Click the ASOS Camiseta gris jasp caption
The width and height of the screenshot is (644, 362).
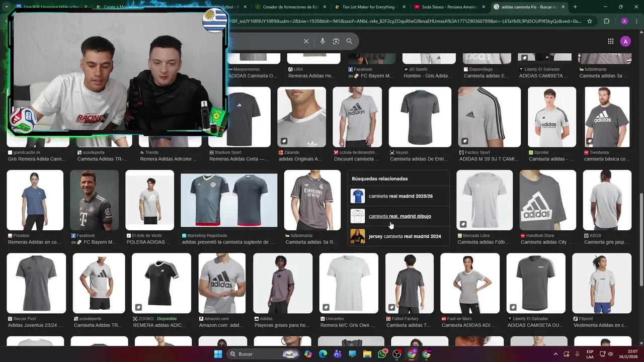[606, 242]
